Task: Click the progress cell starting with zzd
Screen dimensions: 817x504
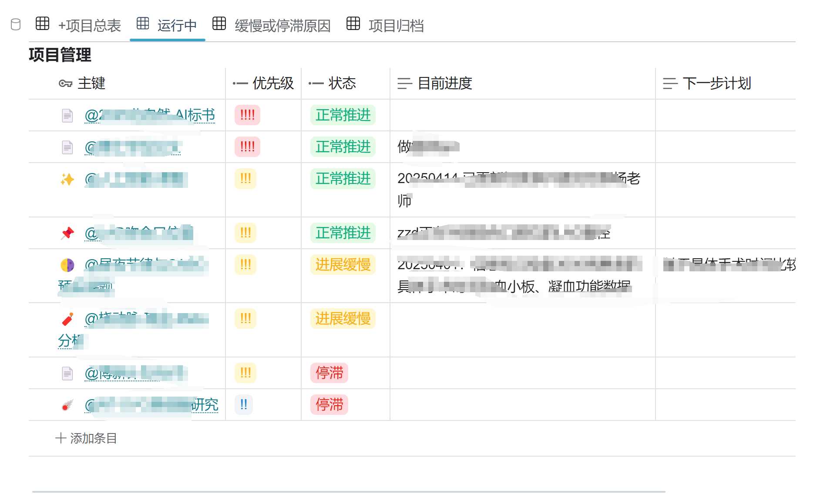Action: click(523, 233)
